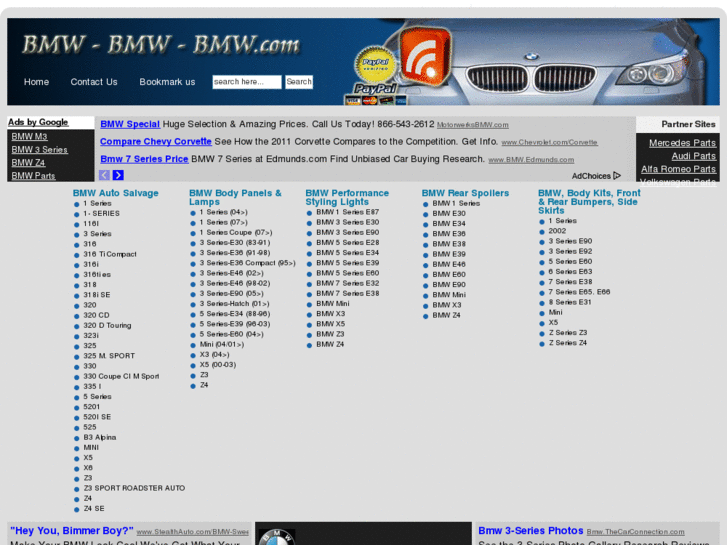Viewport: 727px width, 545px height.
Task: Open the BMW Parts ad link
Action: pyautogui.click(x=33, y=175)
